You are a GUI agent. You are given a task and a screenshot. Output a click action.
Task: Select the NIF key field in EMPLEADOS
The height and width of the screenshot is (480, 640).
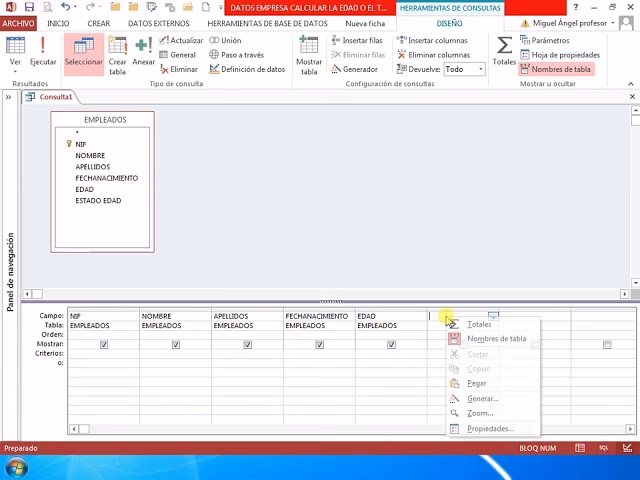click(x=81, y=144)
